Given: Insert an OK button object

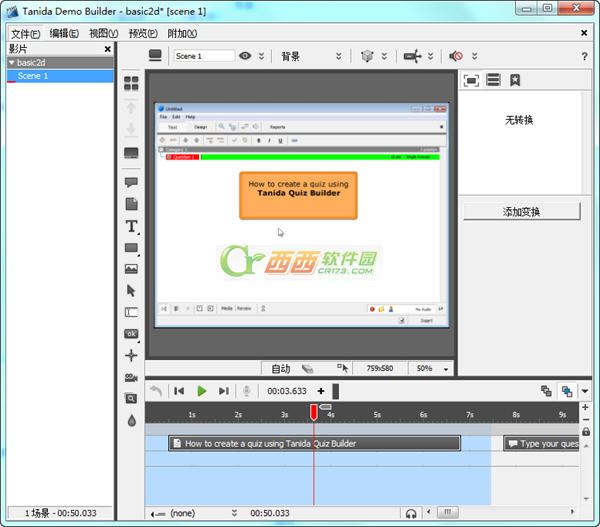Looking at the screenshot, I should [131, 334].
